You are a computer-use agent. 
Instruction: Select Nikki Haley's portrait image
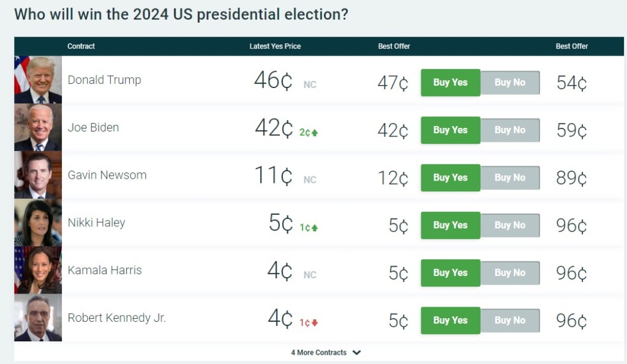(38, 223)
